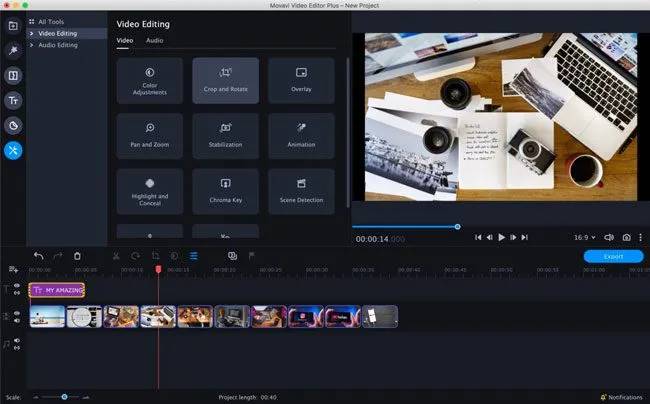Viewport: 650px width, 404px height.
Task: Expand the Video Editing tree item
Action: pos(31,34)
